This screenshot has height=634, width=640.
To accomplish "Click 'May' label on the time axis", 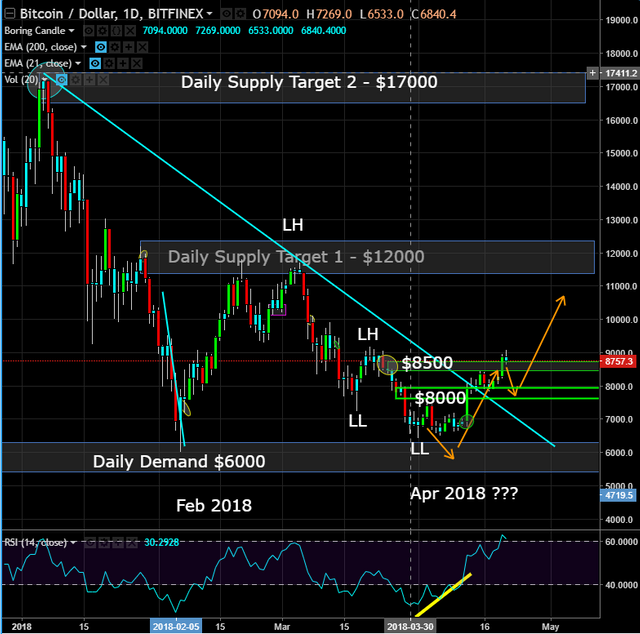I will point(550,626).
